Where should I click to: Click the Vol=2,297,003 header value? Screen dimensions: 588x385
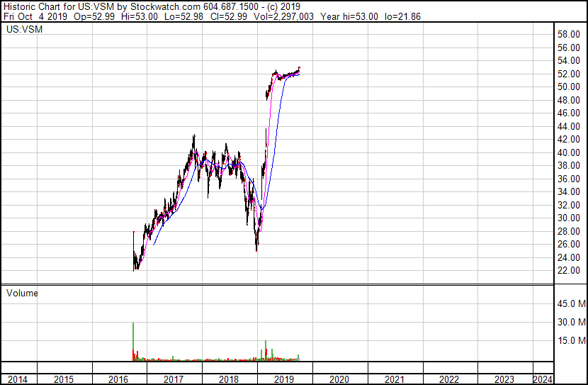click(283, 16)
